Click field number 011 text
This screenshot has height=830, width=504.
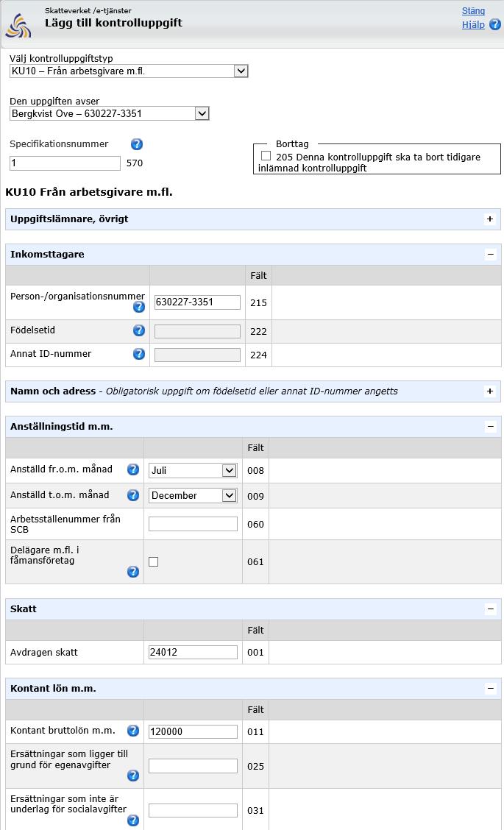pyautogui.click(x=255, y=732)
